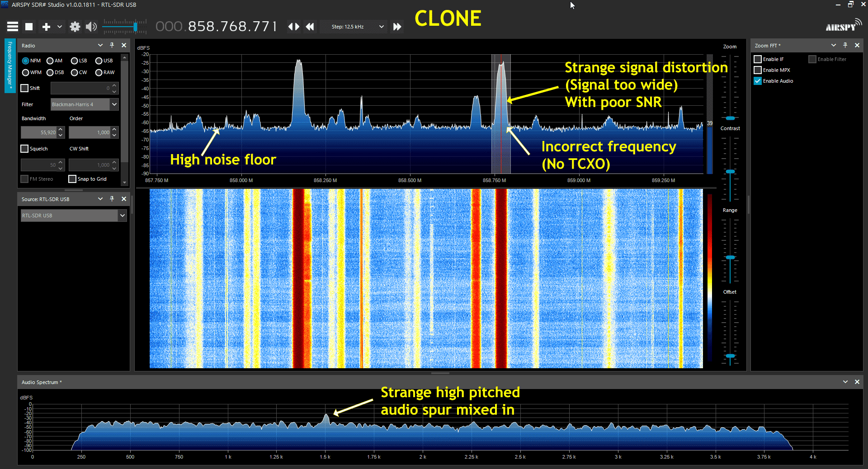Close the Radio panel
The image size is (868, 469).
(124, 45)
